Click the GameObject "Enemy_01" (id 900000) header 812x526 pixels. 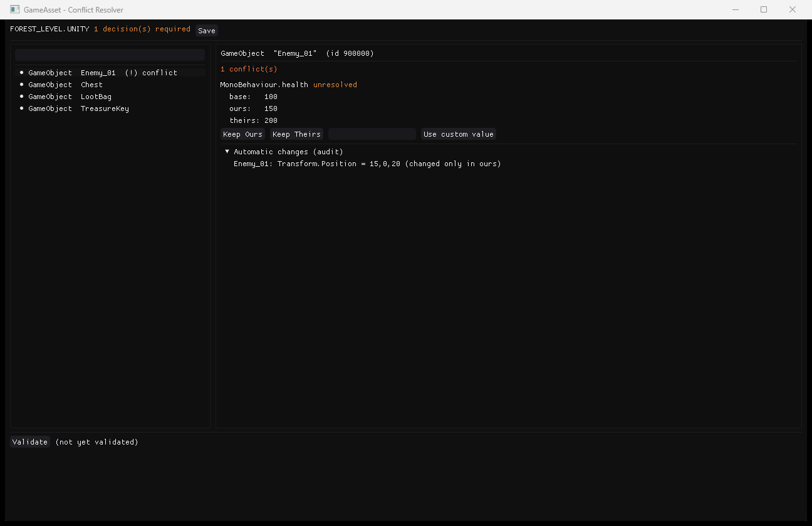tap(297, 54)
